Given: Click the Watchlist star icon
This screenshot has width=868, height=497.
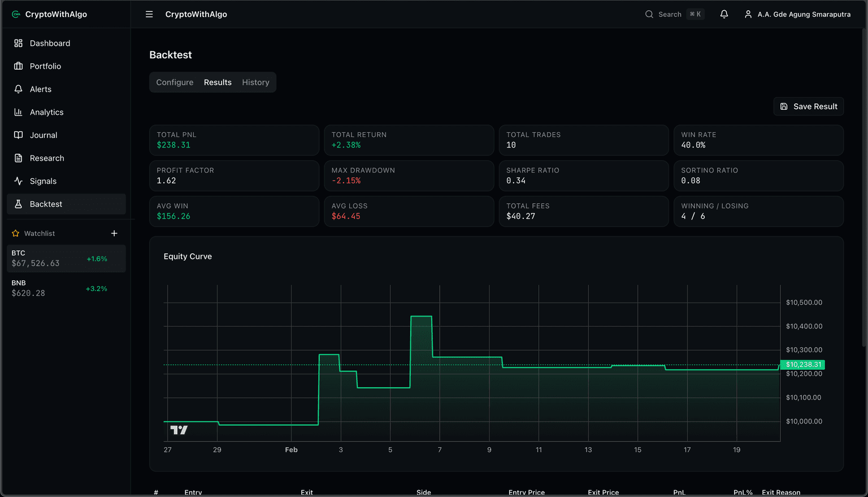Looking at the screenshot, I should 15,233.
